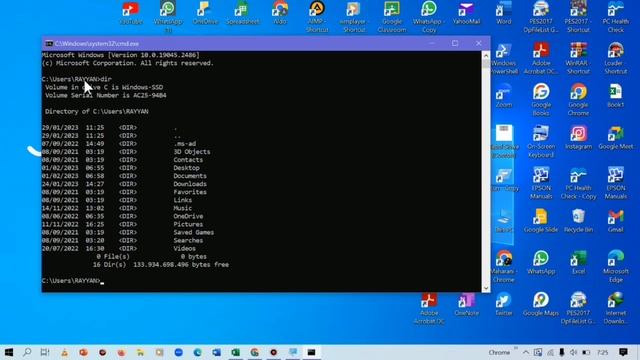This screenshot has width=640, height=360.
Task: Open the PC Health Check - Copy icon
Action: [578, 183]
